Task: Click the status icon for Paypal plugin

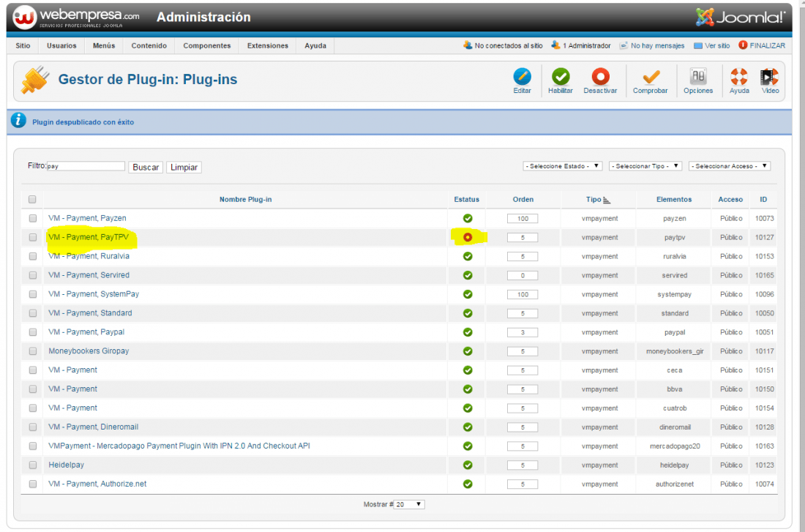Action: point(468,332)
